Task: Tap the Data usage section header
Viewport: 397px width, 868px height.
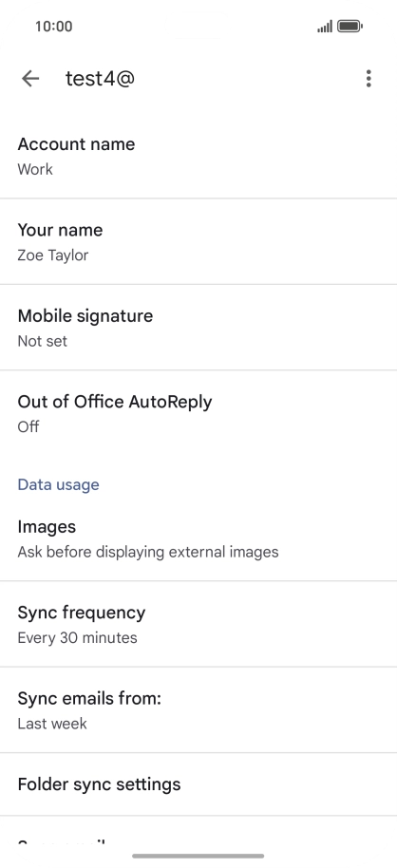Action: (58, 484)
